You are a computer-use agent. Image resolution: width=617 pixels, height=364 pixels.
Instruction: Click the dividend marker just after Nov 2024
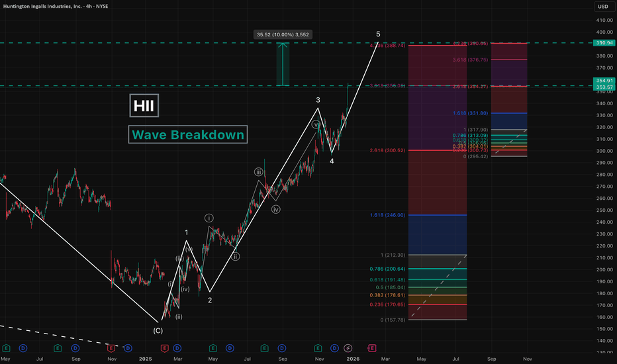128,348
